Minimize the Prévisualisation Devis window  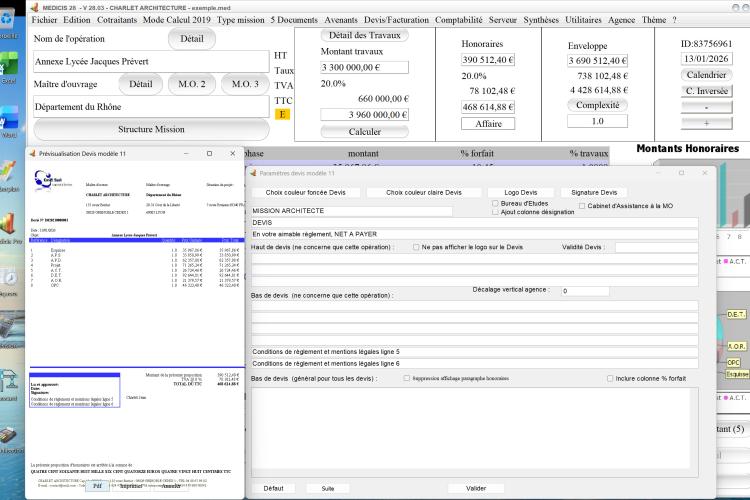[186, 154]
